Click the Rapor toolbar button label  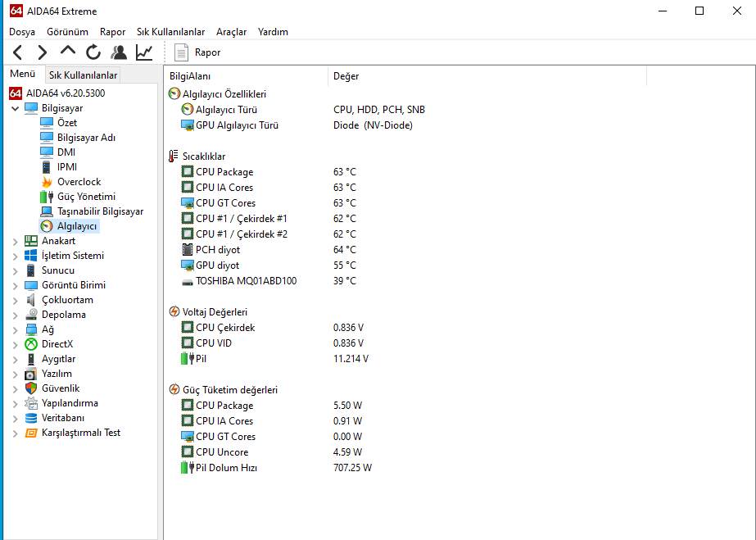pos(207,52)
